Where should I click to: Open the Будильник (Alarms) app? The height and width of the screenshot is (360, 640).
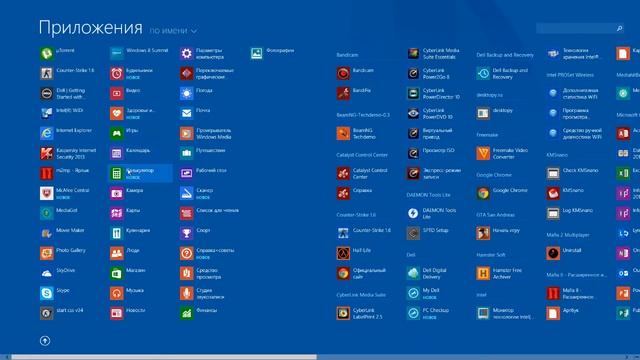pos(131,73)
